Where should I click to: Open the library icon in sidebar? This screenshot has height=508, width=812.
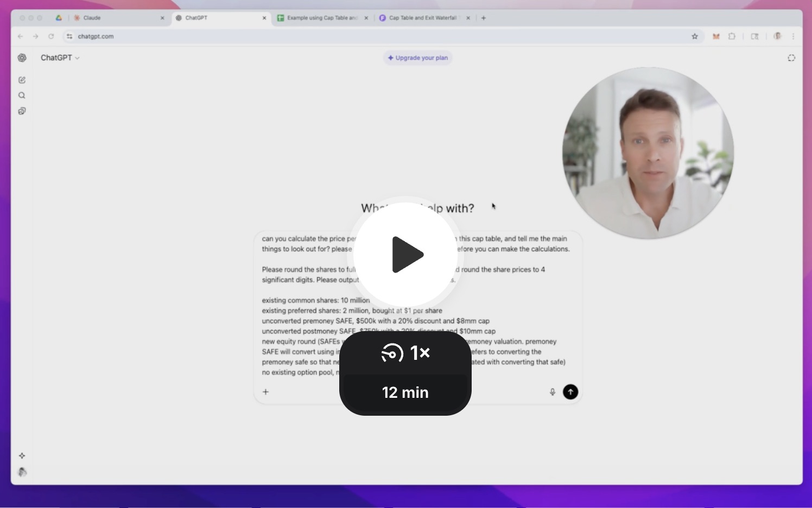click(x=22, y=111)
